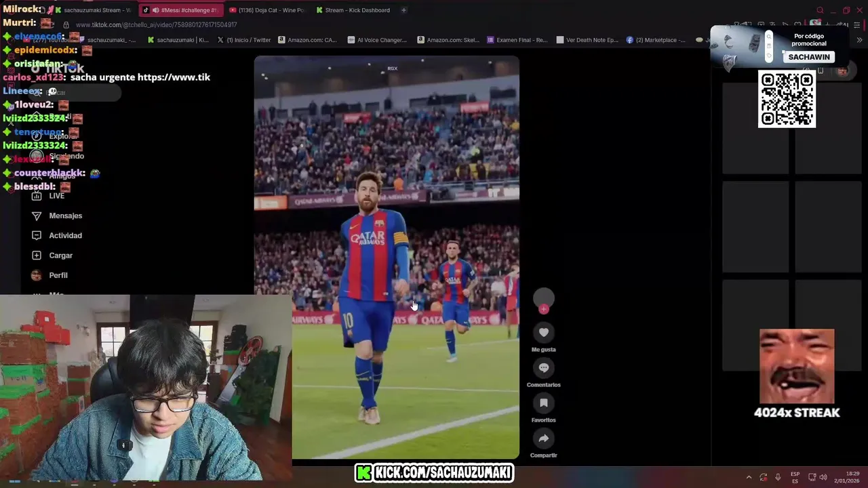Switch ESP keyboard language indicator
This screenshot has width=868, height=488.
point(795,477)
